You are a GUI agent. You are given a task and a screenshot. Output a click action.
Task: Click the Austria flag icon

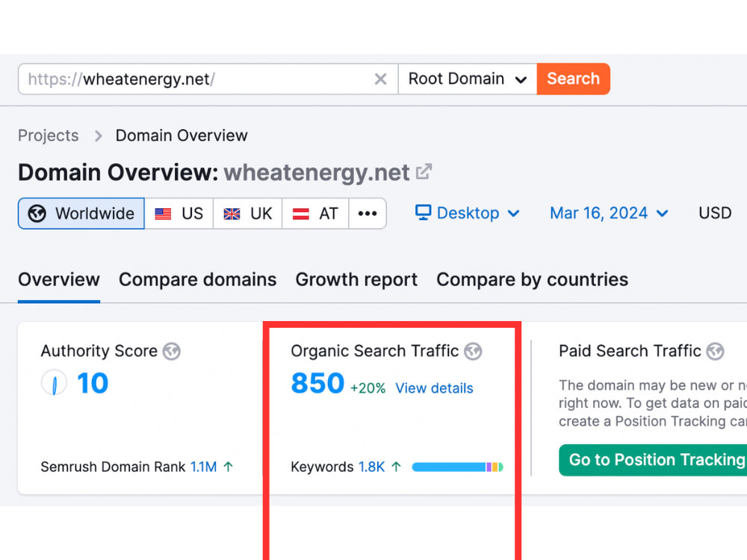(300, 214)
